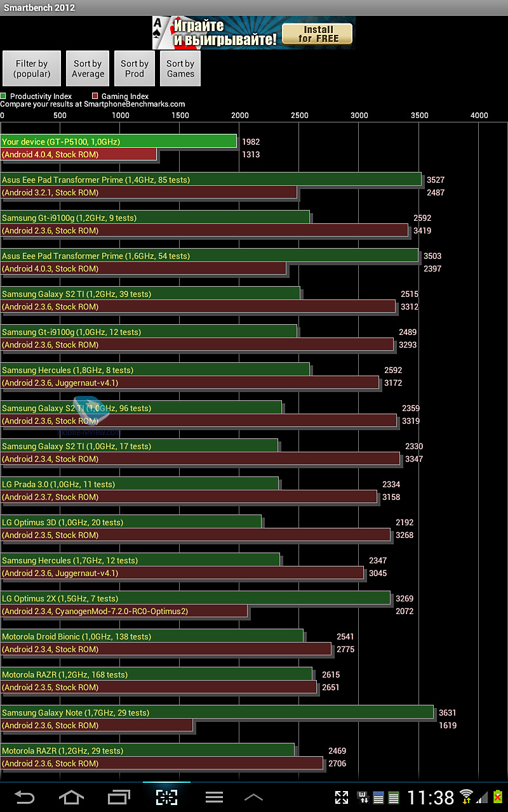Select Samsung Galaxy S2 TI 96 tests bar
The width and height of the screenshot is (508, 812).
[142, 408]
